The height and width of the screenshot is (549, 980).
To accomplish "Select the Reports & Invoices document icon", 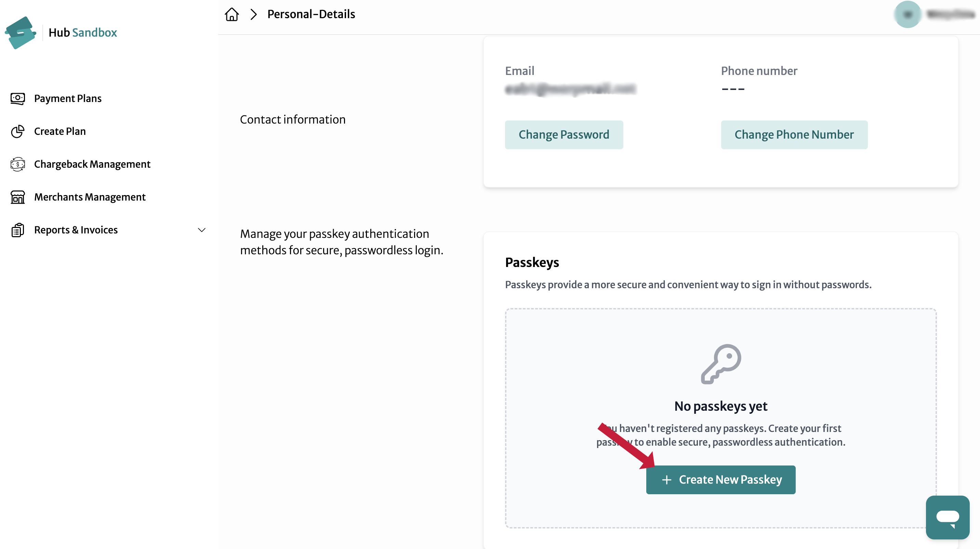I will (x=17, y=230).
